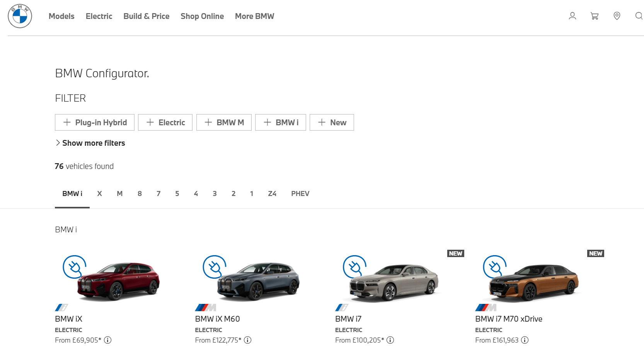
Task: Open the BMW i7 M70 xDrive link
Action: tap(509, 319)
